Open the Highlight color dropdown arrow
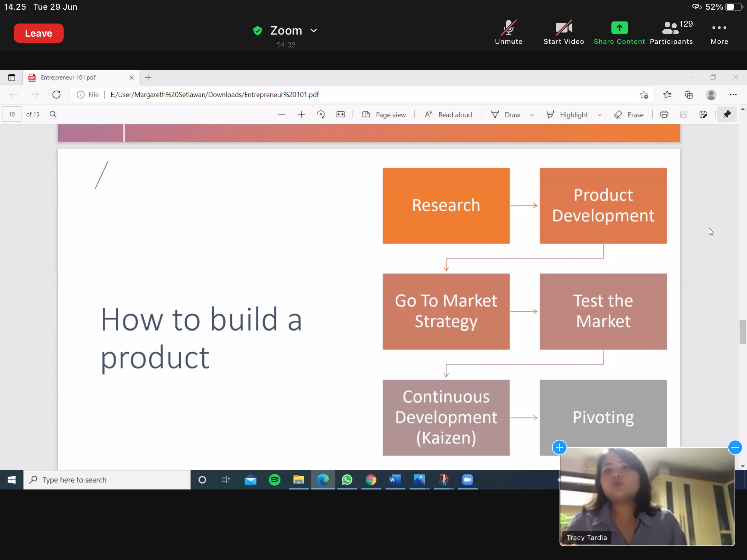The width and height of the screenshot is (747, 560). (600, 115)
